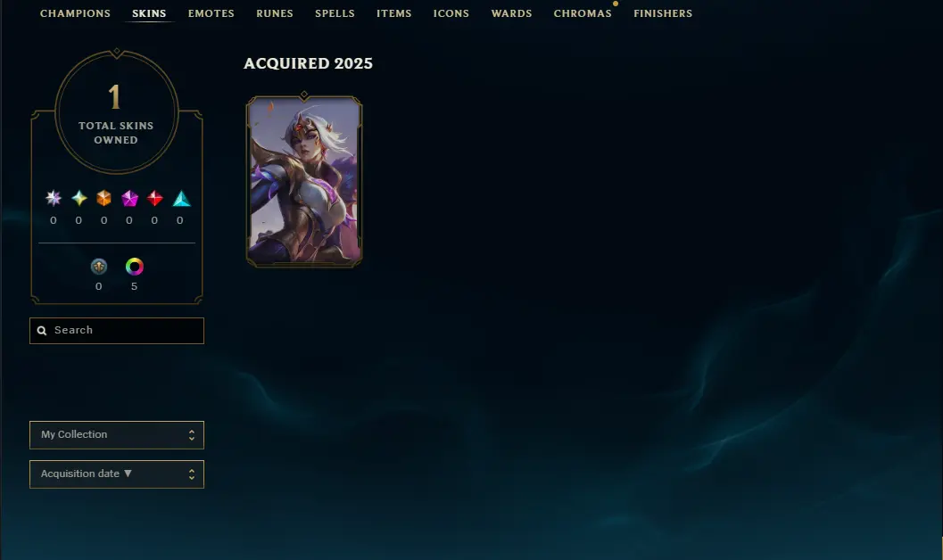The height and width of the screenshot is (560, 943).
Task: Go to the Finishers tab
Action: pos(663,13)
